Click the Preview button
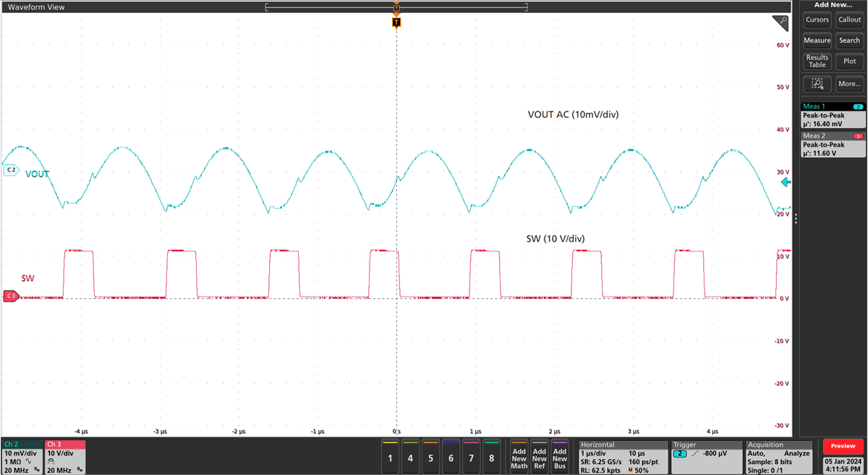This screenshot has width=868, height=475. click(842, 446)
